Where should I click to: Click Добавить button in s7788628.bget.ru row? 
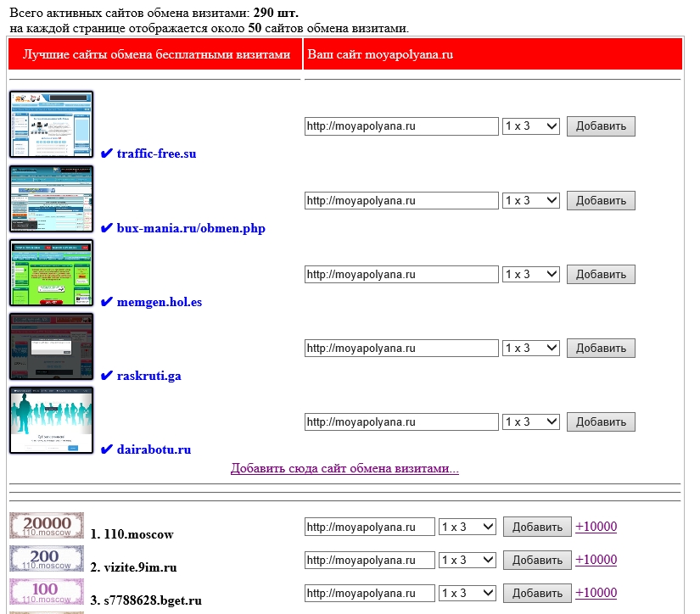(x=537, y=593)
